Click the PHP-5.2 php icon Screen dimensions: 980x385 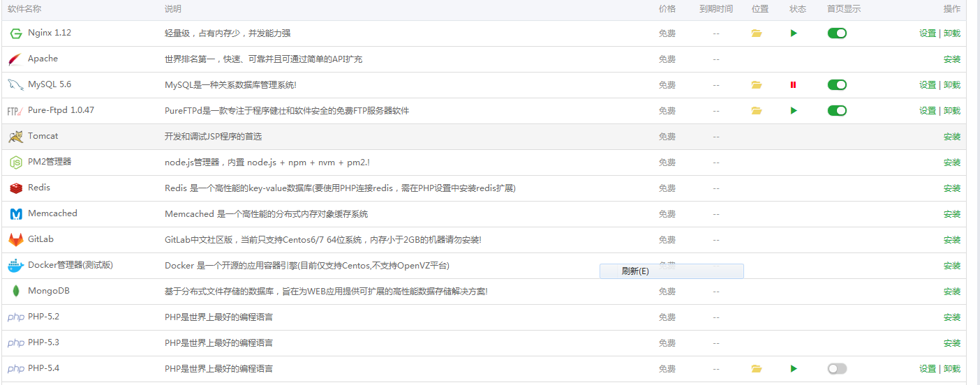pos(15,317)
